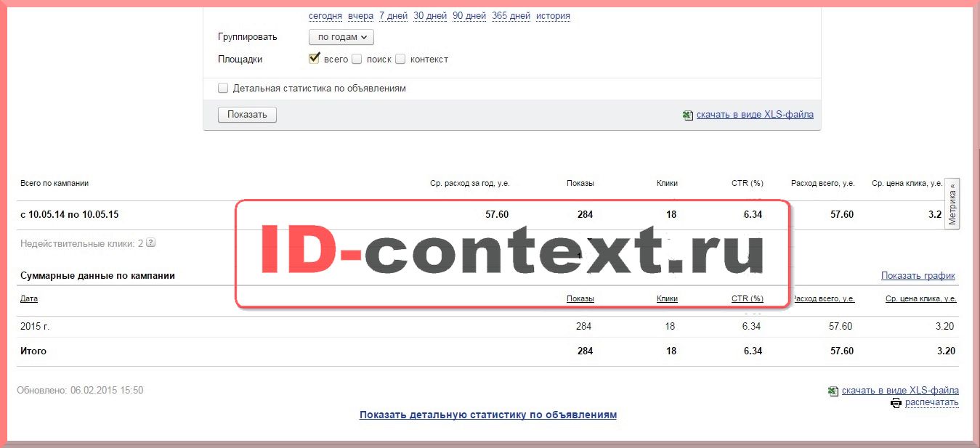Choose the '30 дней' period
The width and height of the screenshot is (980, 448).
pos(429,16)
